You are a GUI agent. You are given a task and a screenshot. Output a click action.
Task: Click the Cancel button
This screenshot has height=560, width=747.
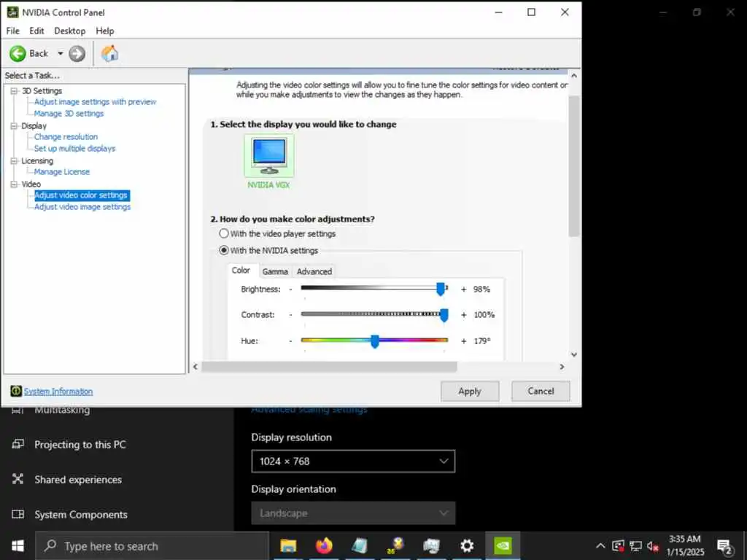pyautogui.click(x=541, y=391)
